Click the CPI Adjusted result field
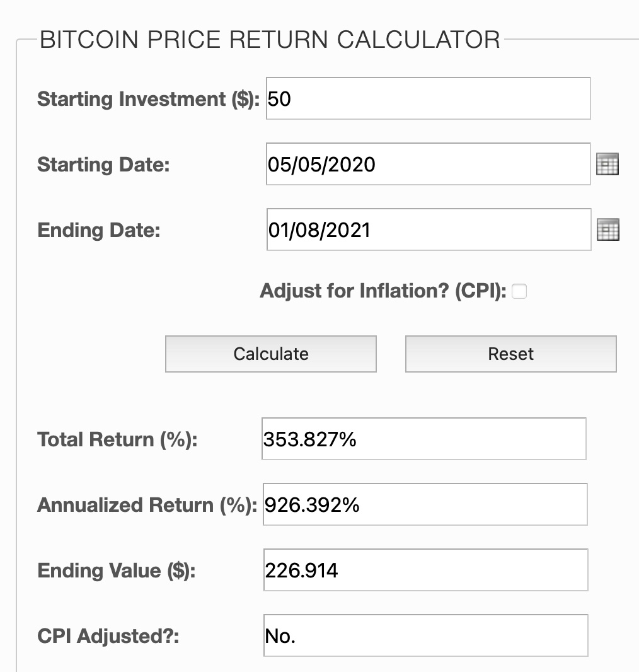 point(425,635)
